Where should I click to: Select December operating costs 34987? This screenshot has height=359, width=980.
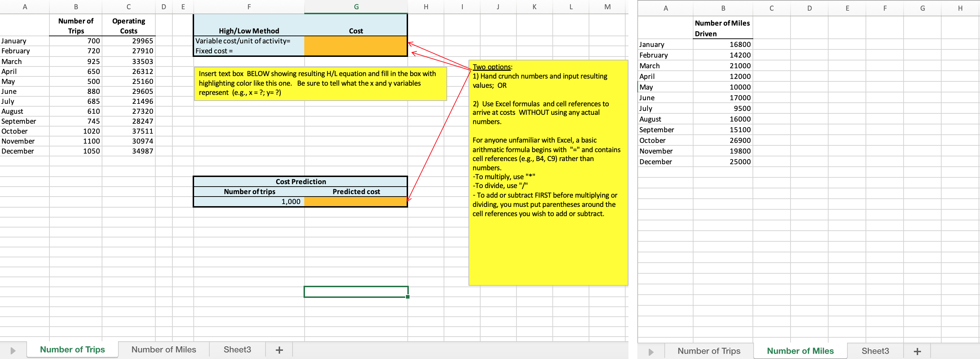point(129,151)
